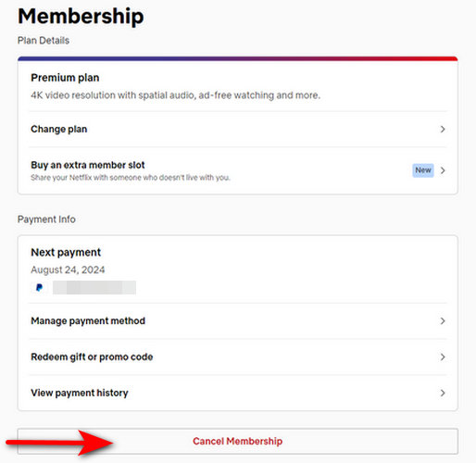Click the Premium plan title
The image size is (476, 463).
[x=65, y=78]
